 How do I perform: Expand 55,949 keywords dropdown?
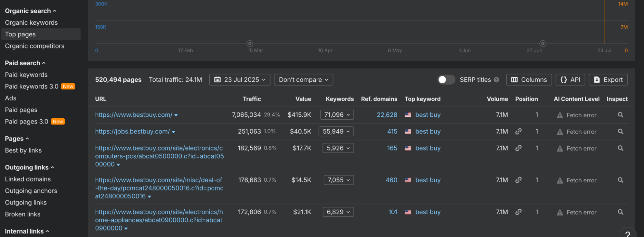336,132
